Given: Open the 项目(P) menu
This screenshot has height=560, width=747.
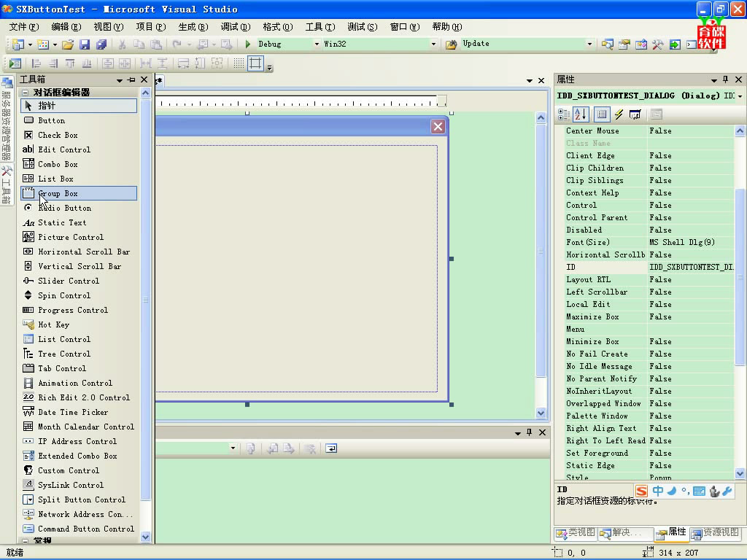Looking at the screenshot, I should pyautogui.click(x=151, y=27).
